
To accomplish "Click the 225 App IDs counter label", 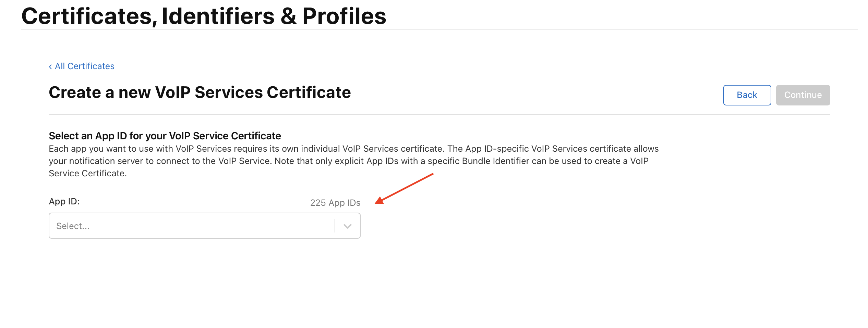I will tap(335, 202).
